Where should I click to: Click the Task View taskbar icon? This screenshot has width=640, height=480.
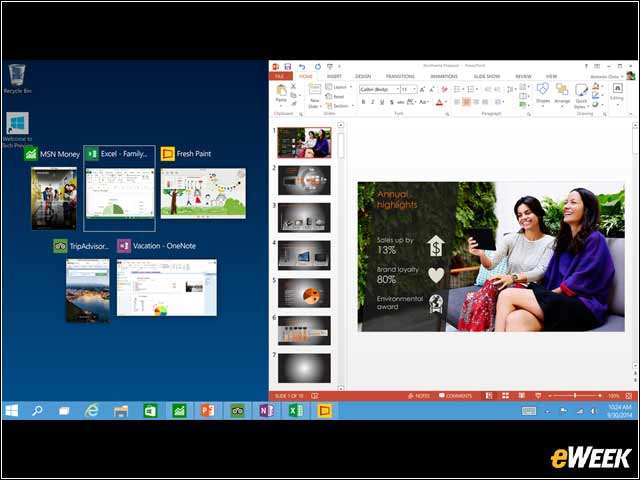click(x=64, y=411)
